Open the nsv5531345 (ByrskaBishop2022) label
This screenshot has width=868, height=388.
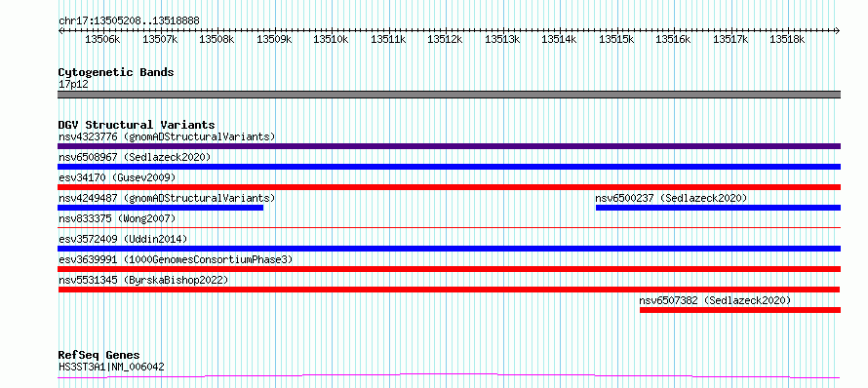143,280
